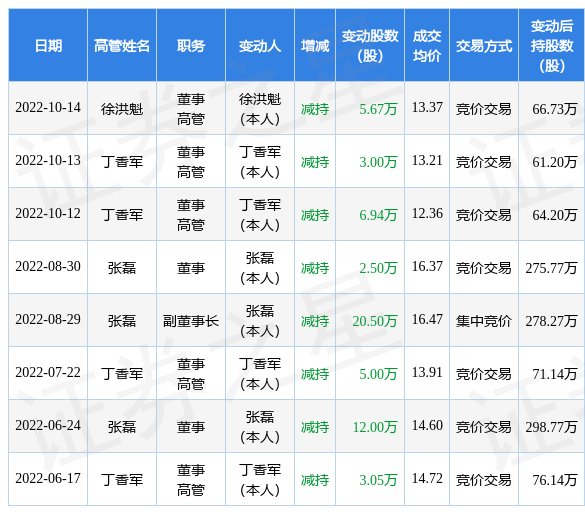Click the 变动人 column header
Screen dimensions: 585x514
click(x=260, y=46)
